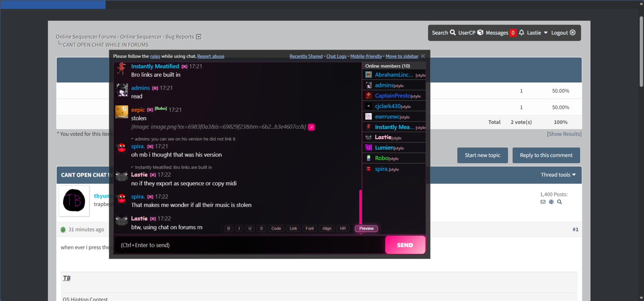Click the Lumien avatar in online members
Image resolution: width=644 pixels, height=301 pixels.
pos(369,147)
